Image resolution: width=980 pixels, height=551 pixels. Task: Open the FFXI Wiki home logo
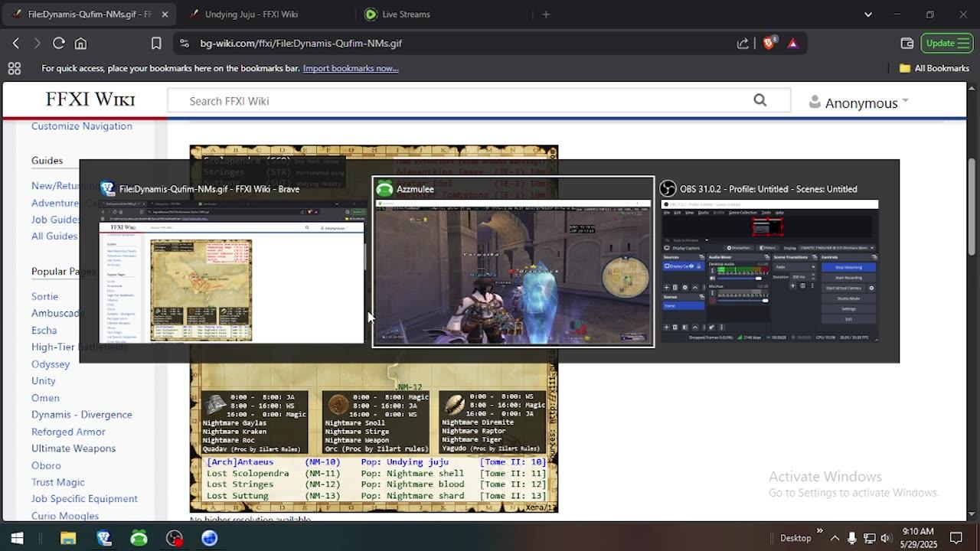click(x=90, y=99)
